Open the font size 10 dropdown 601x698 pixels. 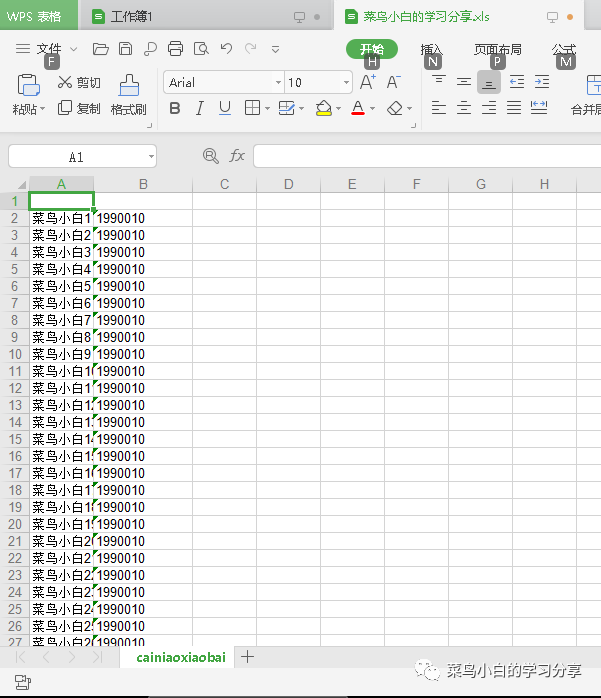(x=346, y=82)
